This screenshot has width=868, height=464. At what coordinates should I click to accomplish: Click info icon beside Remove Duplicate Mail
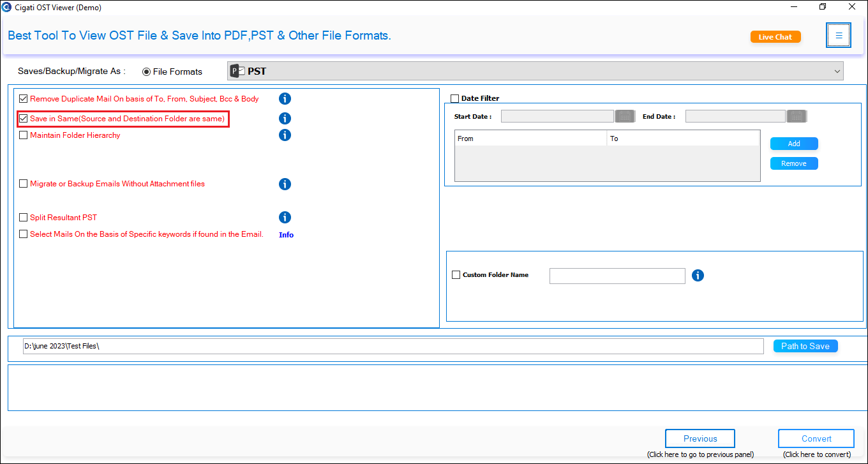285,98
